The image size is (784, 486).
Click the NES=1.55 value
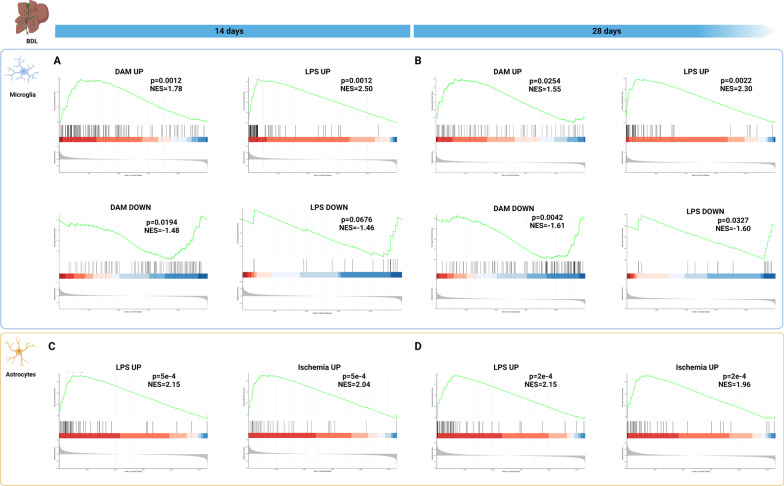click(x=544, y=89)
